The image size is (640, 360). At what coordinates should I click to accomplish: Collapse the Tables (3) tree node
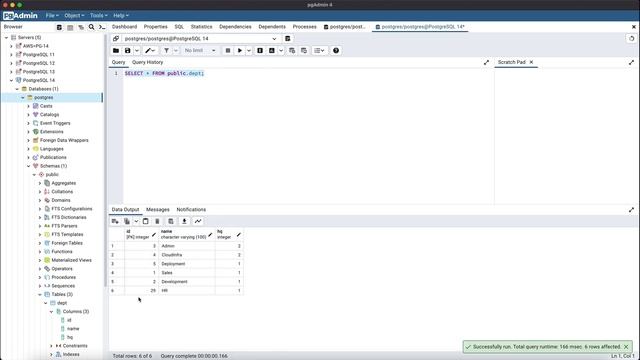(x=40, y=295)
